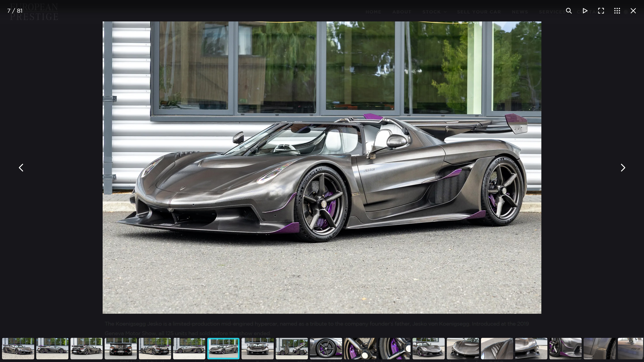Open the HOME menu item
Screen dimensions: 644x362
(x=373, y=12)
